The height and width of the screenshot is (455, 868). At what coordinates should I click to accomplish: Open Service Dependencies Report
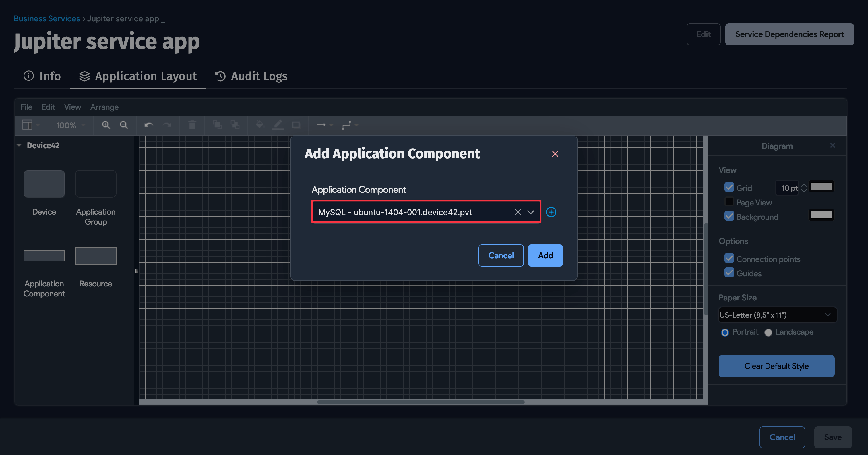(x=789, y=34)
